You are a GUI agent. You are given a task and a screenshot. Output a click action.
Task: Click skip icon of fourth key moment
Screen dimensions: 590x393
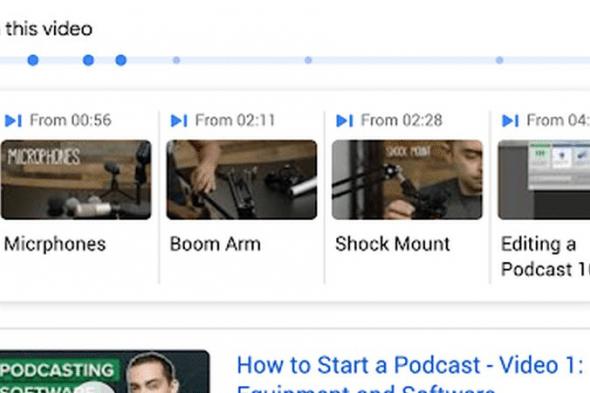pyautogui.click(x=510, y=121)
